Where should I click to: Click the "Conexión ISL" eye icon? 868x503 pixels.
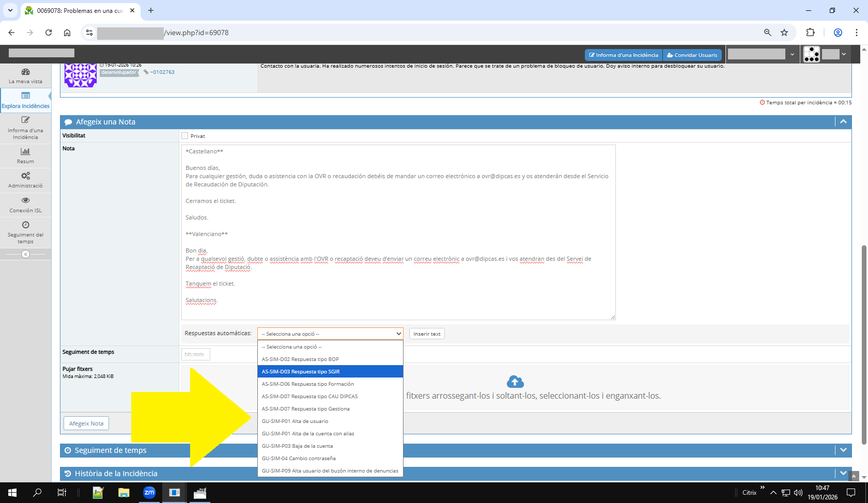click(x=25, y=200)
